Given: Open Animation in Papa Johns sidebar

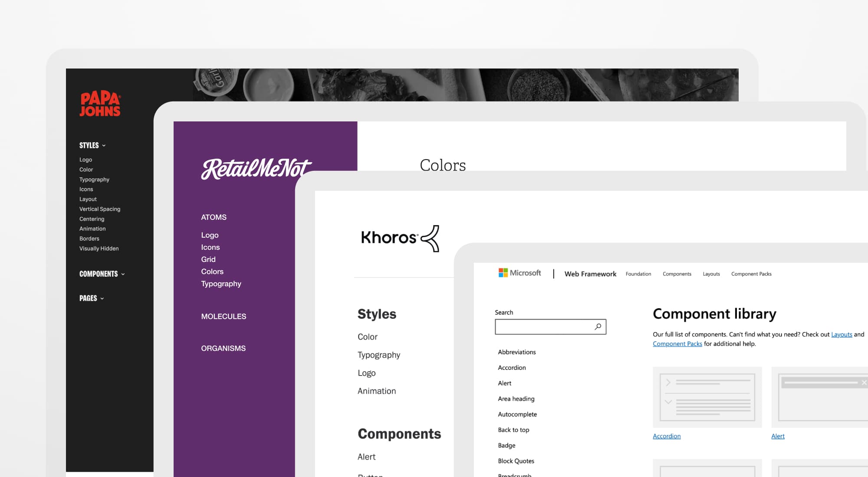Looking at the screenshot, I should pyautogui.click(x=92, y=229).
